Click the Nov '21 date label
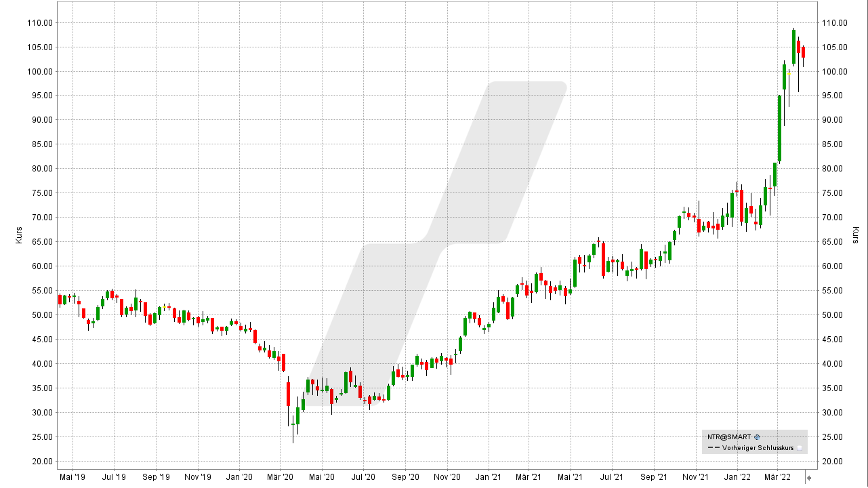Image resolution: width=868 pixels, height=488 pixels. click(696, 477)
